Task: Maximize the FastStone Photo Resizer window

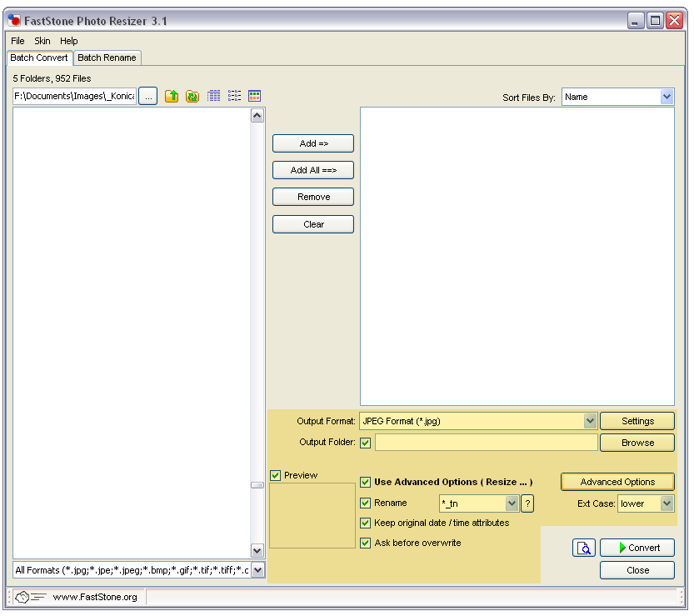Action: pos(655,20)
